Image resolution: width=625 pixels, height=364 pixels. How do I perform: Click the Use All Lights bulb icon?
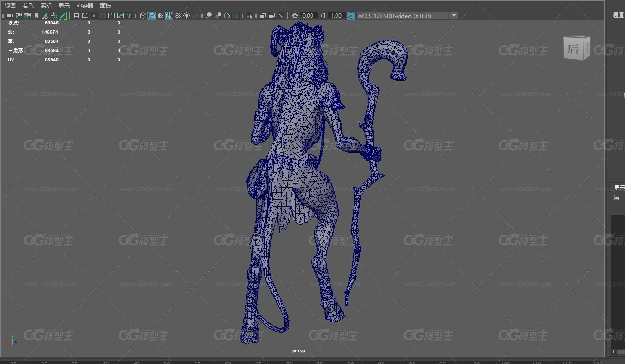[x=187, y=16]
